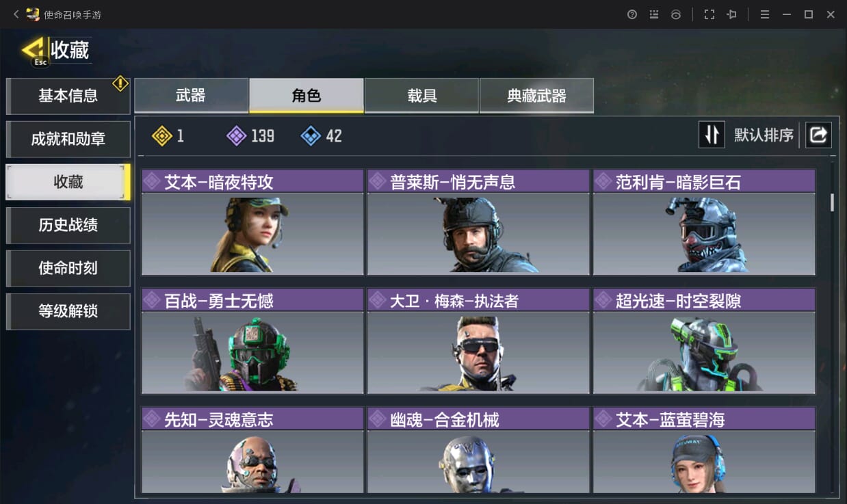This screenshot has height=504, width=847.
Task: Click the blue rare rarity icon showing 42
Action: pyautogui.click(x=311, y=136)
